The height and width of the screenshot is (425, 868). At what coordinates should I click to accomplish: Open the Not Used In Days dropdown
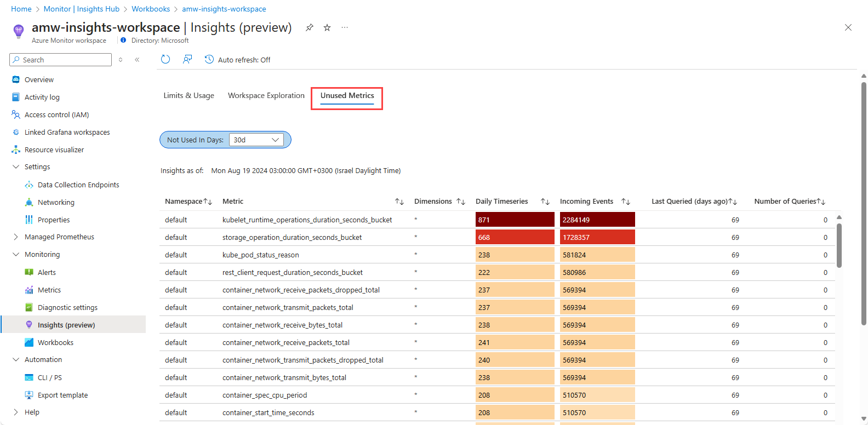click(256, 140)
